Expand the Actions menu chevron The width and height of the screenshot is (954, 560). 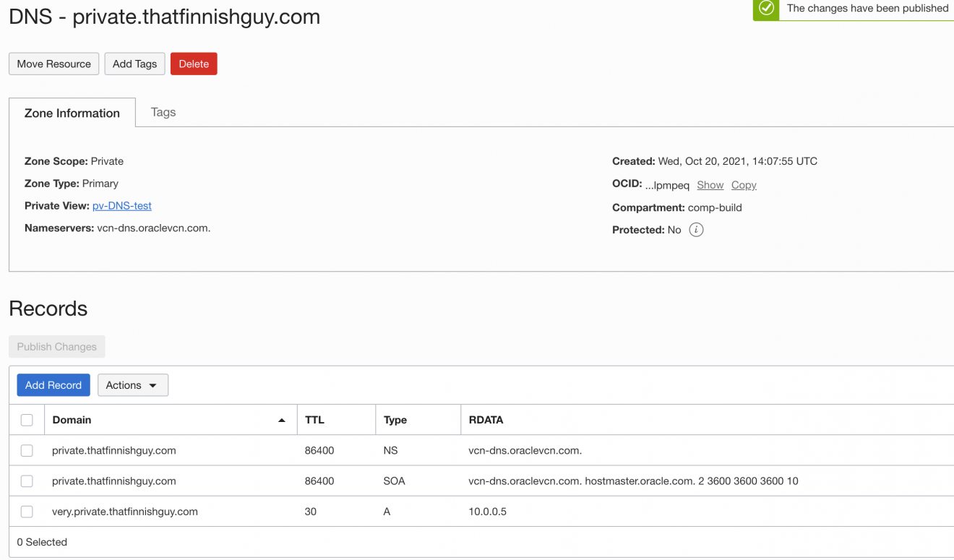pyautogui.click(x=152, y=385)
